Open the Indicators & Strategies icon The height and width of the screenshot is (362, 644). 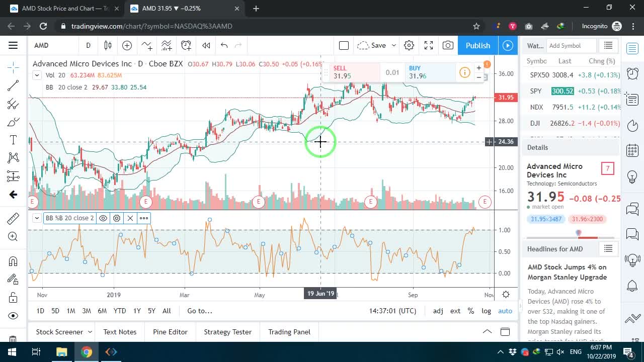tap(147, 45)
